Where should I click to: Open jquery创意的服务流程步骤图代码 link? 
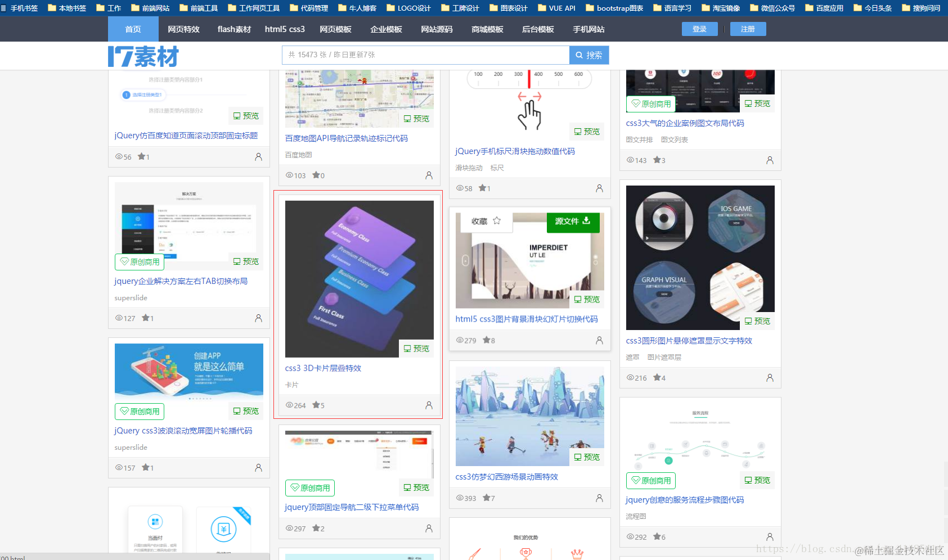coord(685,500)
